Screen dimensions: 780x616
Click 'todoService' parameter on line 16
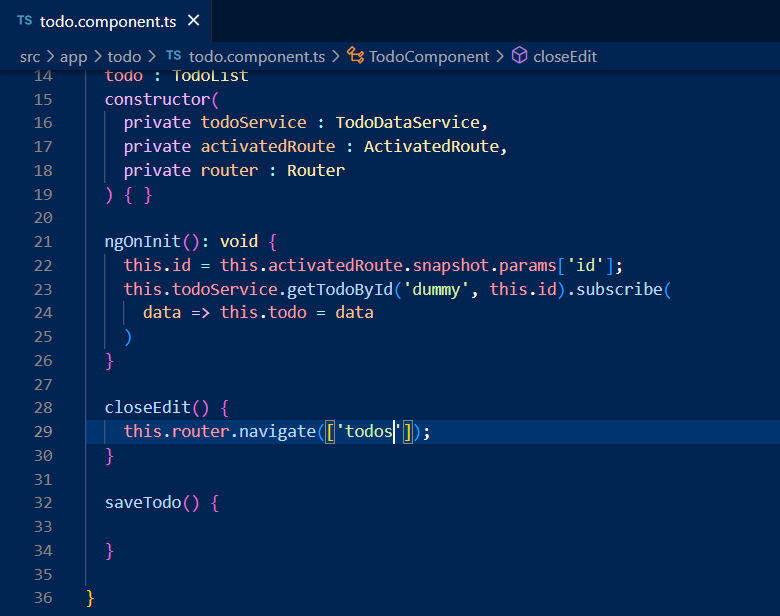tap(254, 122)
